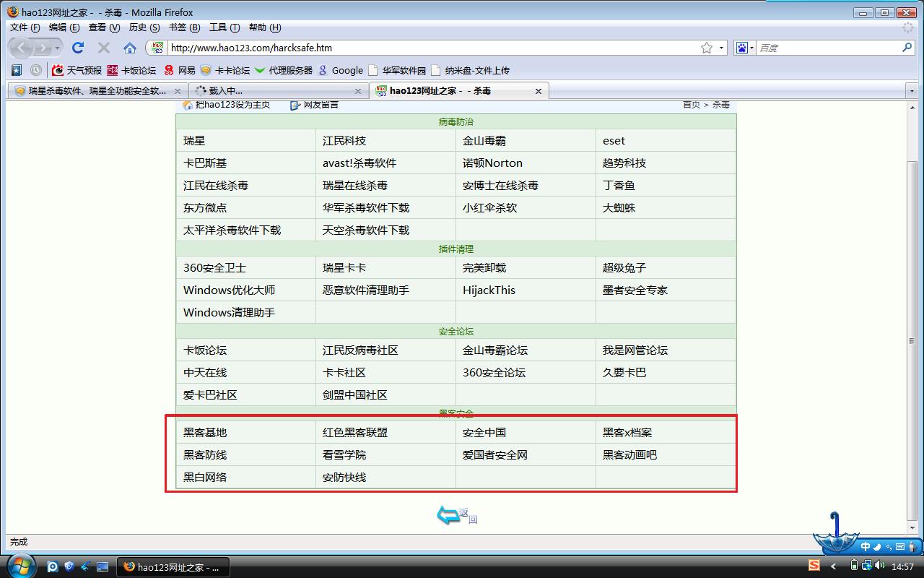Click the first bookmarks toolbar star icon
Screen dimensions: 924x578
(17, 70)
